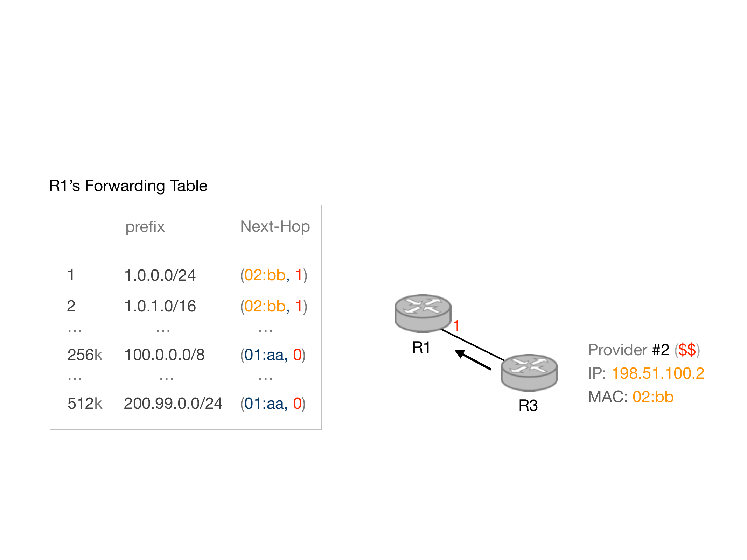Image resolution: width=747 pixels, height=560 pixels.
Task: Select the 200.99.0.0/24 prefix entry
Action: pos(173,404)
